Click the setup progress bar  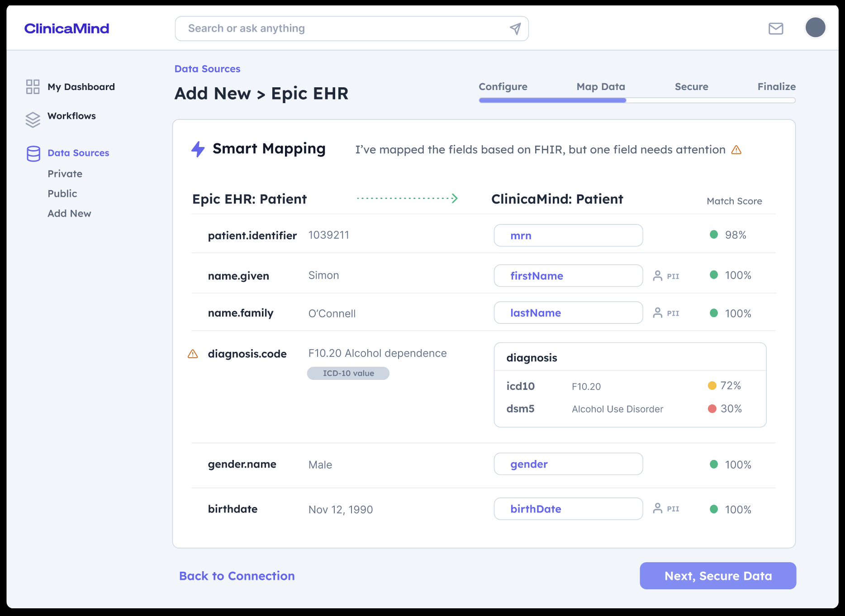[x=637, y=100]
